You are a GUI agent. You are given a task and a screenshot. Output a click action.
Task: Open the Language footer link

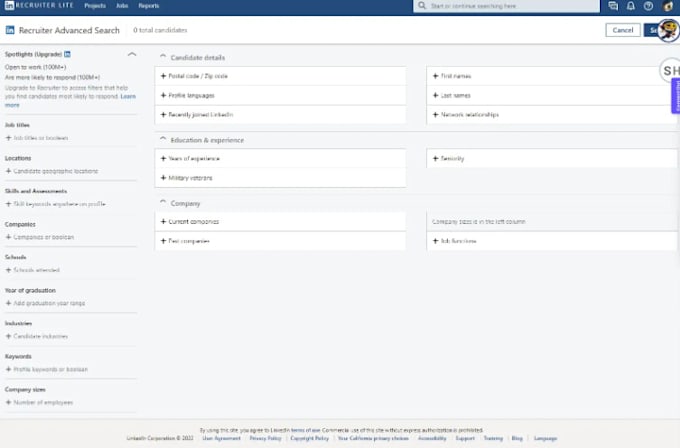(x=545, y=438)
